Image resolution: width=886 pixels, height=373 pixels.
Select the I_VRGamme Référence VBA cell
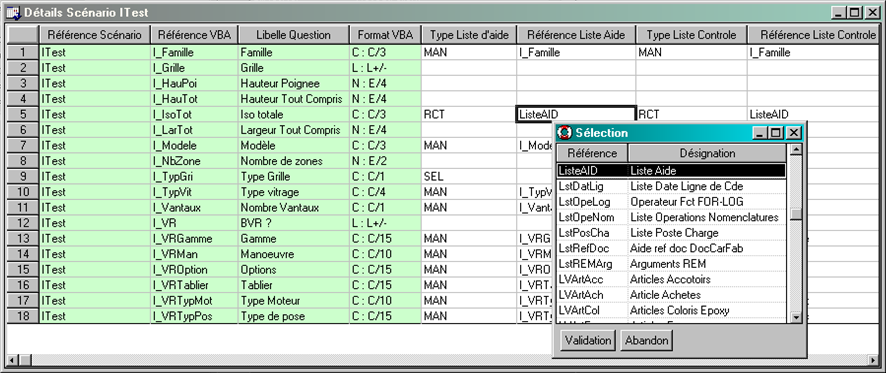(194, 238)
